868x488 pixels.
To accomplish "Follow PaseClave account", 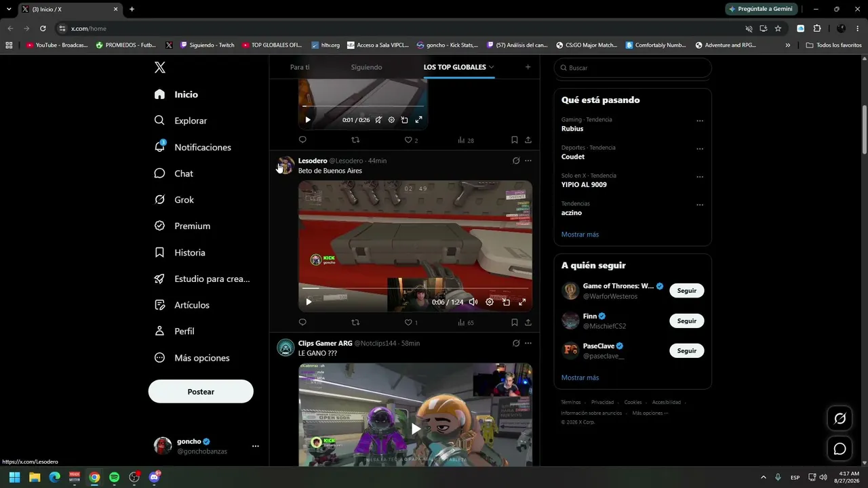I will [x=687, y=350].
